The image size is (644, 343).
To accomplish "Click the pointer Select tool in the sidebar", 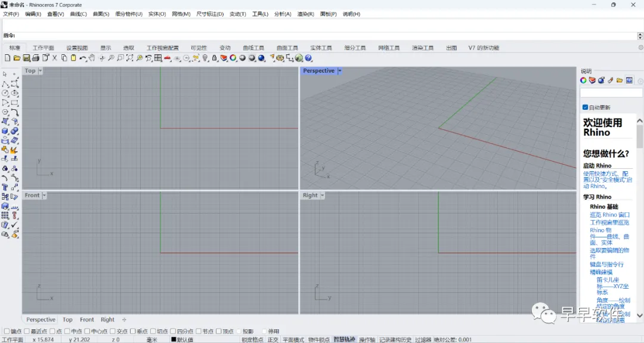I will (x=5, y=75).
